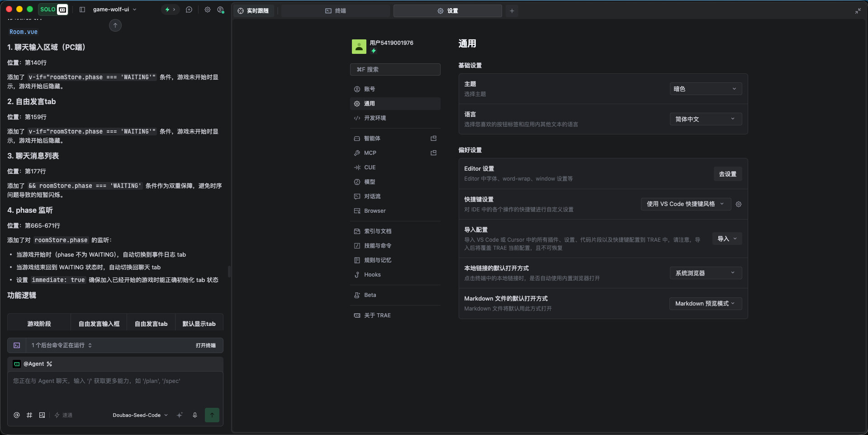Click external link icon beside 智能体
Viewport: 868px width, 435px height.
[433, 139]
